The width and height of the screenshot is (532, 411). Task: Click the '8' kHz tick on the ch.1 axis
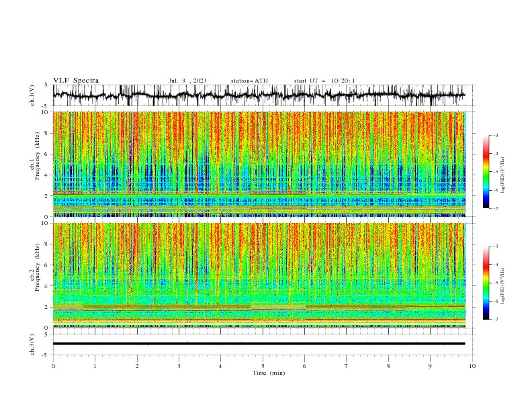47,133
